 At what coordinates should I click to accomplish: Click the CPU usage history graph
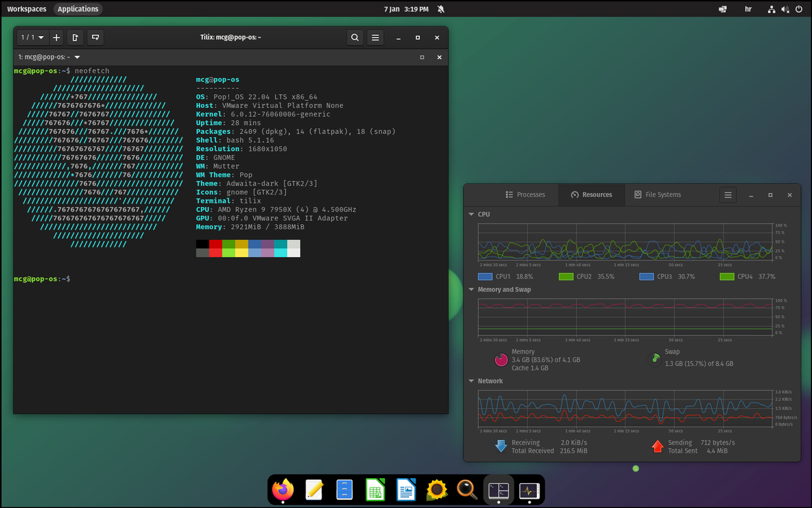(x=625, y=241)
